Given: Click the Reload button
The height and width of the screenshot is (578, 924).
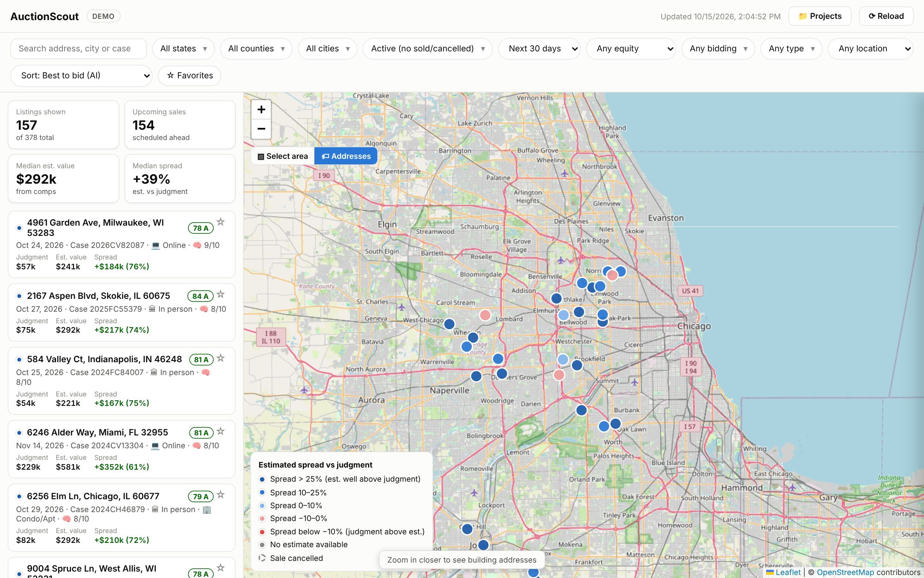Looking at the screenshot, I should [x=886, y=16].
